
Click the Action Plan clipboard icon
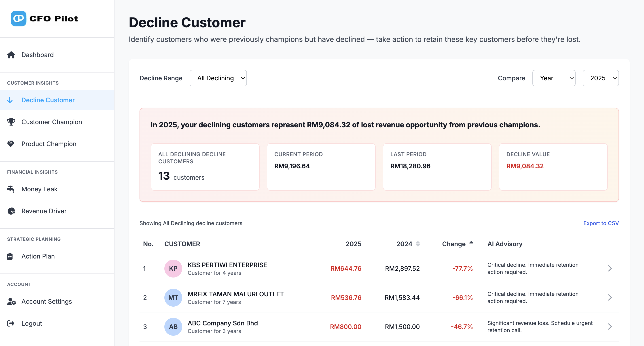pos(10,256)
